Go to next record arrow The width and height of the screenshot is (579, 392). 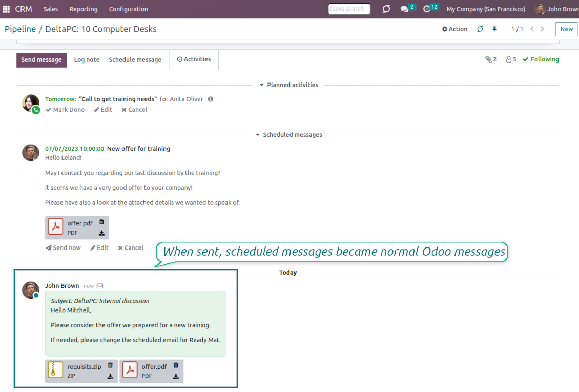pos(542,29)
